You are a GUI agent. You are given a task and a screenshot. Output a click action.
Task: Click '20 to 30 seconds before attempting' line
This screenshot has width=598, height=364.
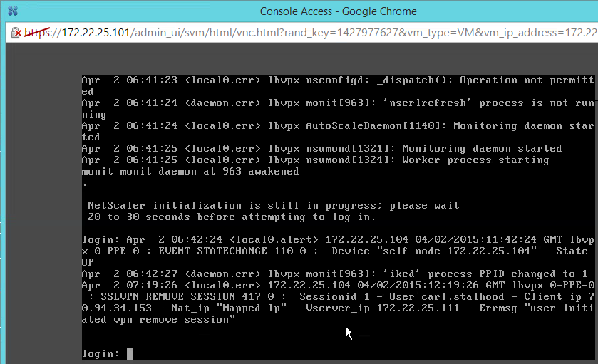[232, 217]
